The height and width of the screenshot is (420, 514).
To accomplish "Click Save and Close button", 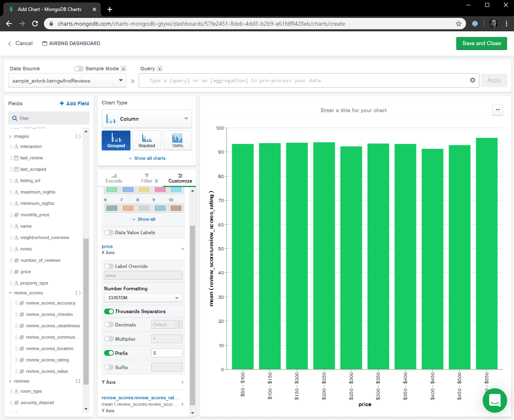I will click(481, 44).
